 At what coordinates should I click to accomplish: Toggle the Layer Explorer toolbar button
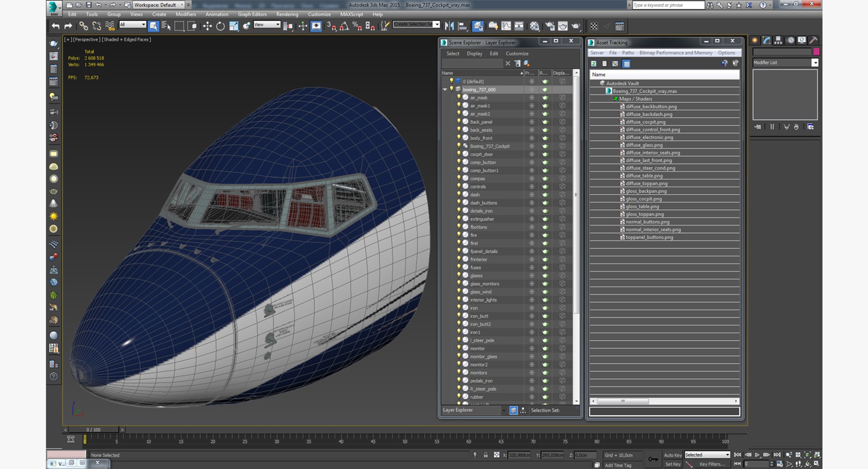[x=478, y=26]
